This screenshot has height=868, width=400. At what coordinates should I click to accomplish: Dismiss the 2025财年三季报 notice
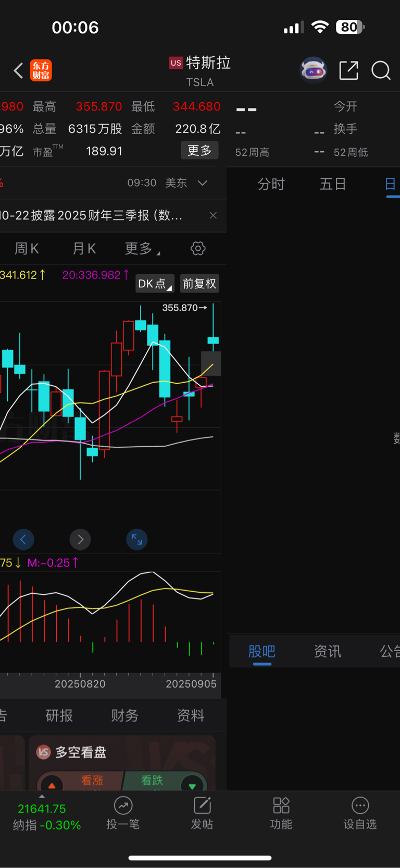point(213,215)
